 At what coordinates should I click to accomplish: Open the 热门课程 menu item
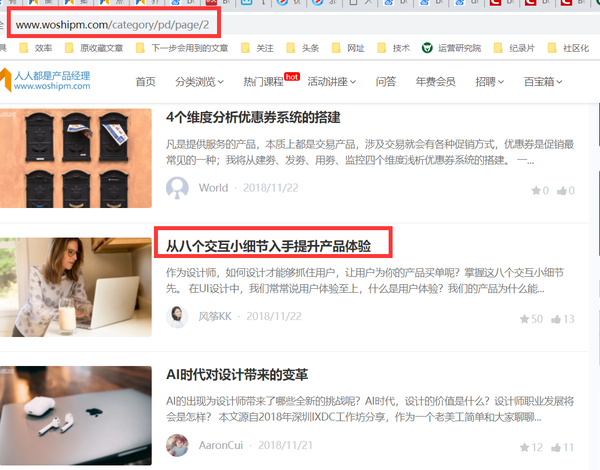[264, 82]
